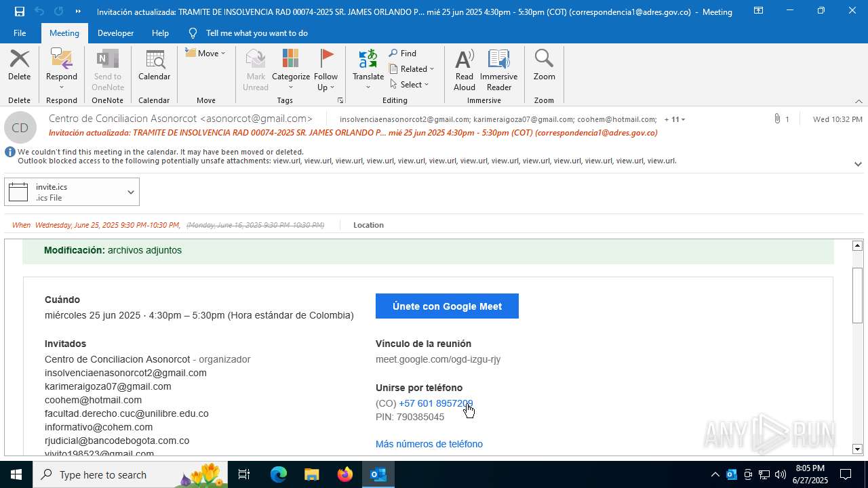The image size is (868, 488).
Task: Click the sender avatar CD circle
Action: coord(20,127)
